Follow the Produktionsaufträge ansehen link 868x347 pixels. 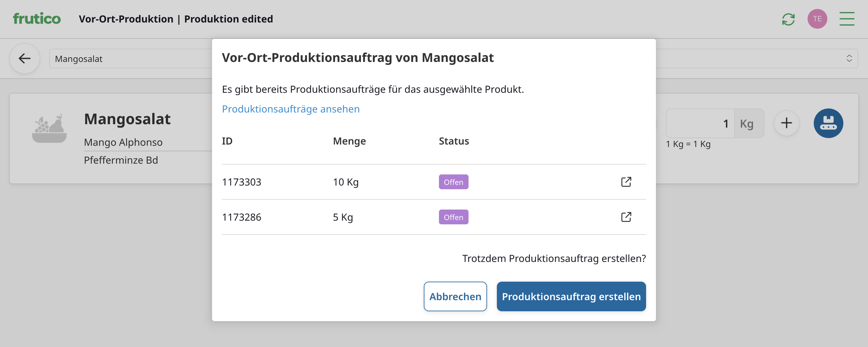point(290,109)
